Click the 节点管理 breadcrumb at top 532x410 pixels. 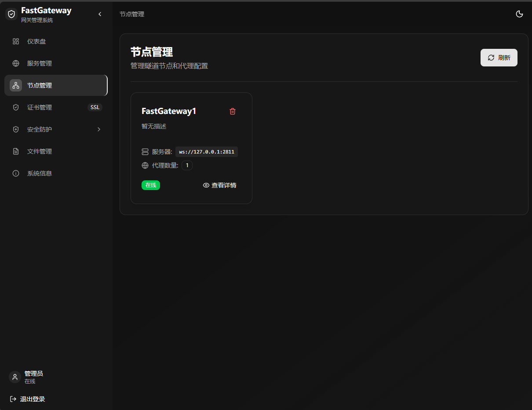click(132, 14)
